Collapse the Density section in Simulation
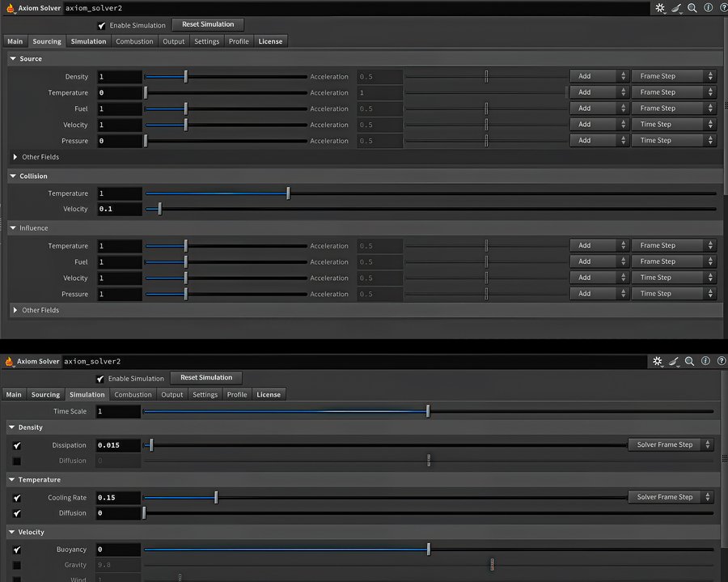 point(11,427)
